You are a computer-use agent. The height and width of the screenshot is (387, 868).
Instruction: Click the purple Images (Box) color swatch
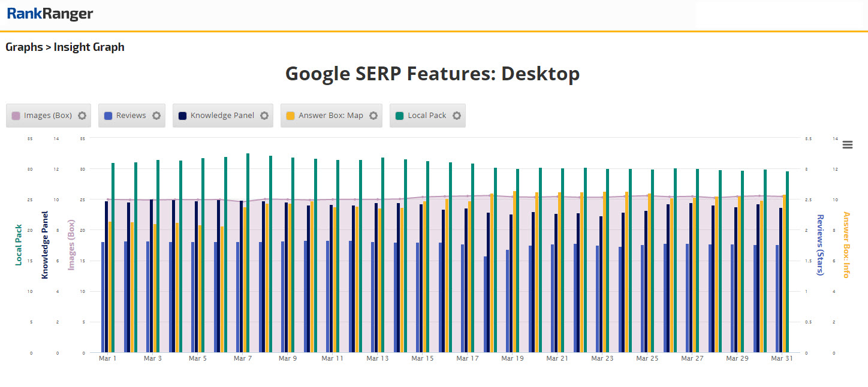click(x=16, y=116)
